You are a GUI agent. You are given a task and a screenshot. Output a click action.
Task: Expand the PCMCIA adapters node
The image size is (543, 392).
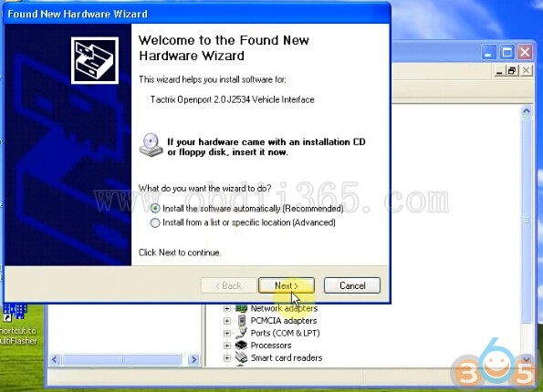[x=227, y=321]
